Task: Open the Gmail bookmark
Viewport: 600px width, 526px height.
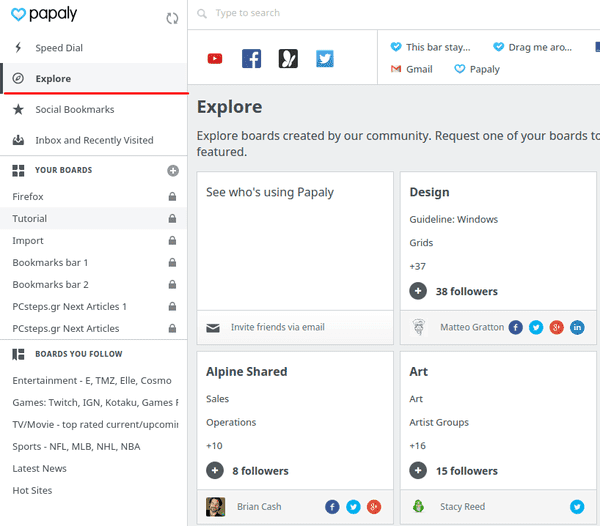Action: point(411,69)
